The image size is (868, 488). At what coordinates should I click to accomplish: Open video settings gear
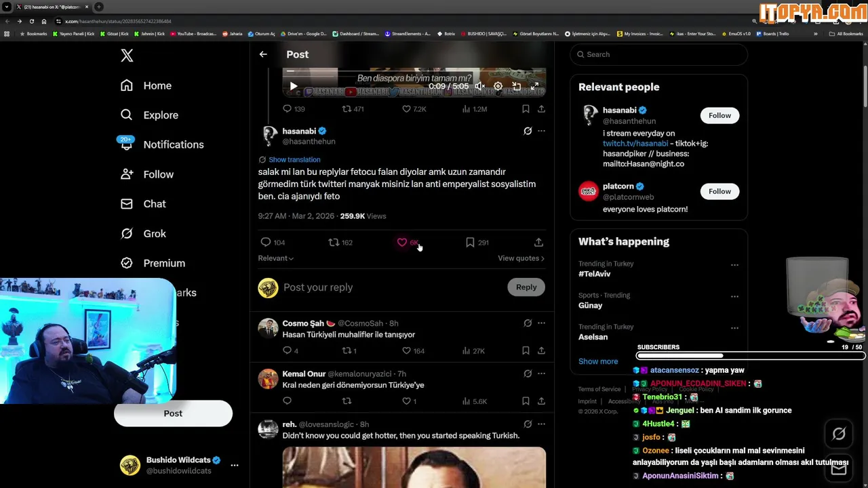click(498, 86)
